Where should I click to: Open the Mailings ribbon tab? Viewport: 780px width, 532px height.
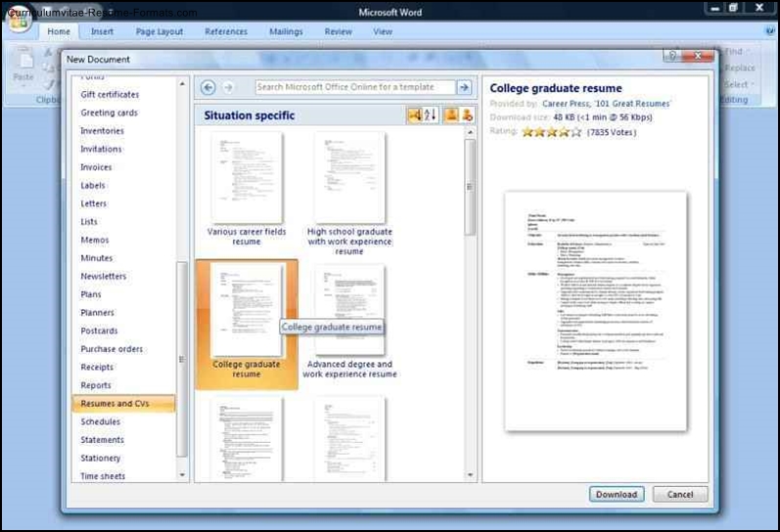pyautogui.click(x=286, y=31)
